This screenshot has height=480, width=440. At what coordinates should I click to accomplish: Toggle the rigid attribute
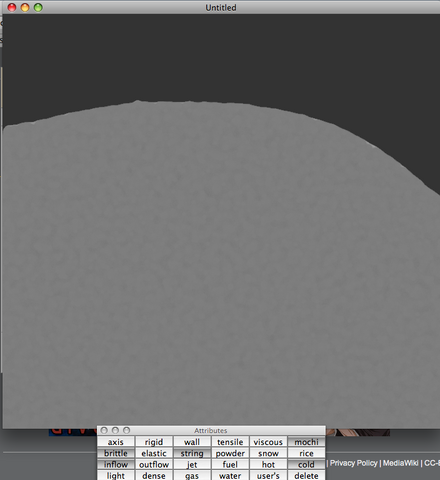(x=154, y=442)
